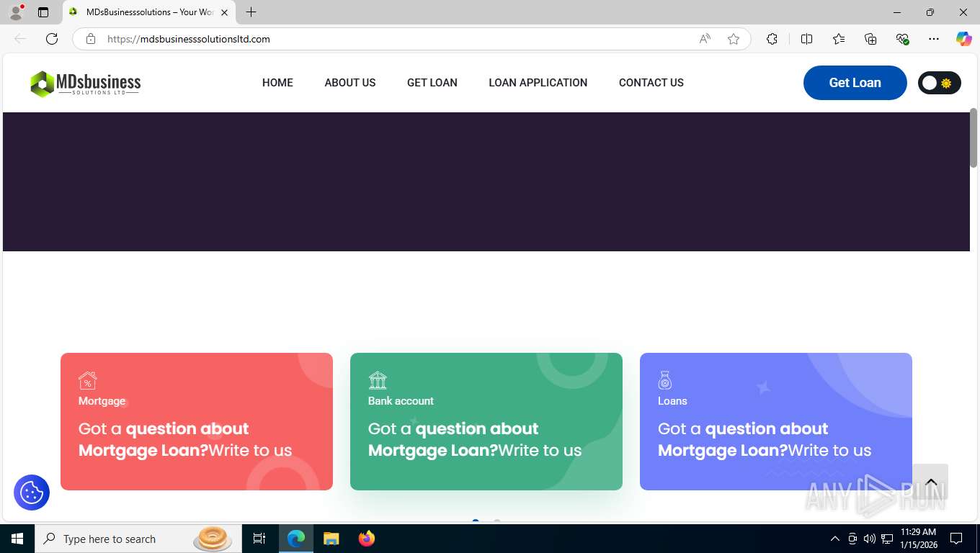Viewport: 980px width, 553px height.
Task: Open volume control in tray
Action: tap(870, 539)
